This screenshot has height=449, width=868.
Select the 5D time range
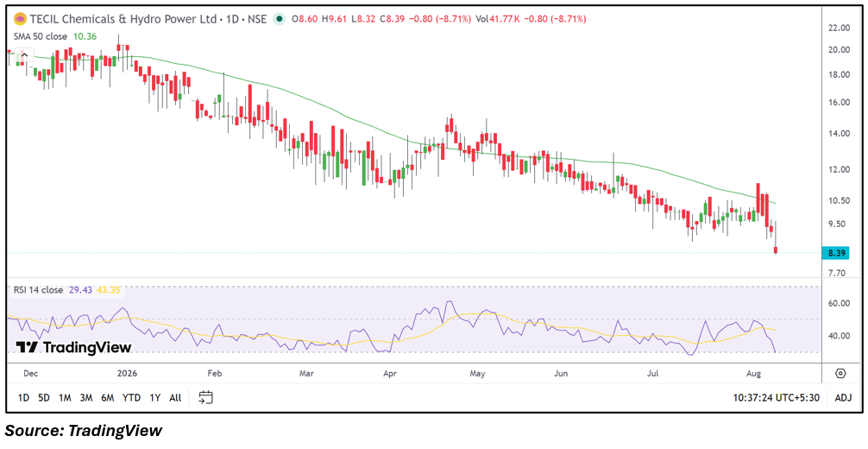[x=44, y=397]
